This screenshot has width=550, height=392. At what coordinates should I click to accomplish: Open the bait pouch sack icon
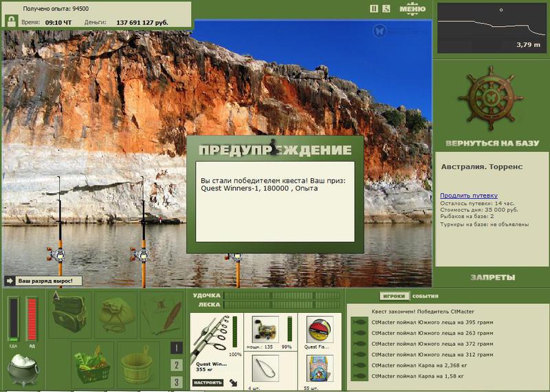coord(115,314)
